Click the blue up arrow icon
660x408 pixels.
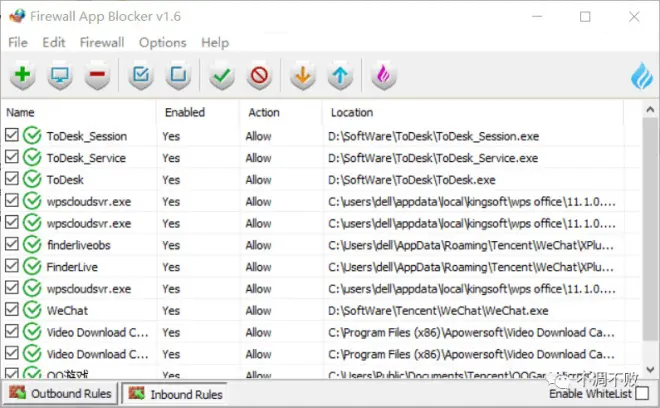(340, 76)
